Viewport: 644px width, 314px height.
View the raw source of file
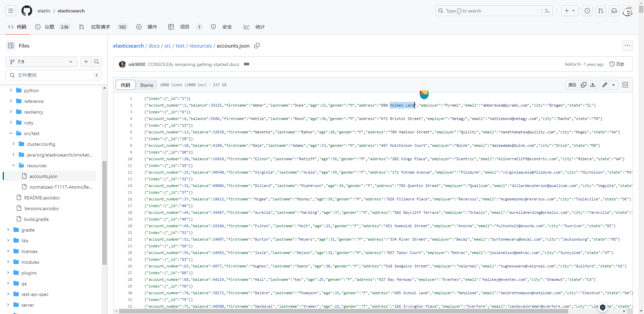coord(572,85)
